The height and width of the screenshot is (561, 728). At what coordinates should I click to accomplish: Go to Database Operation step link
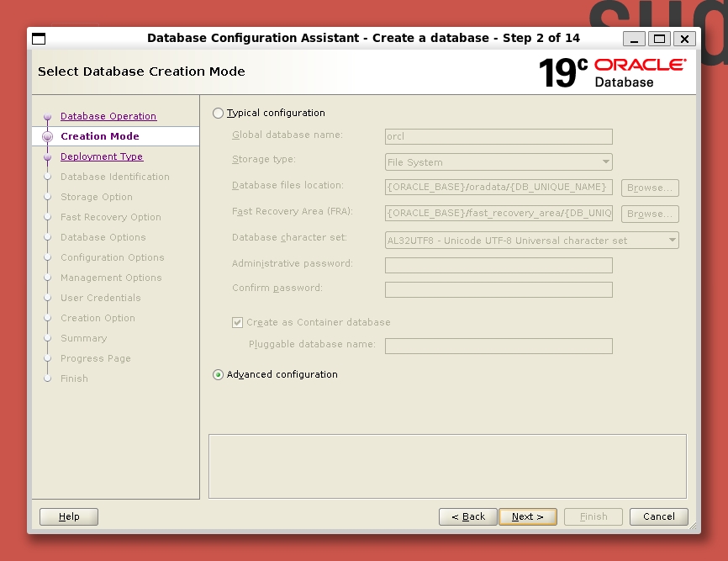click(108, 116)
